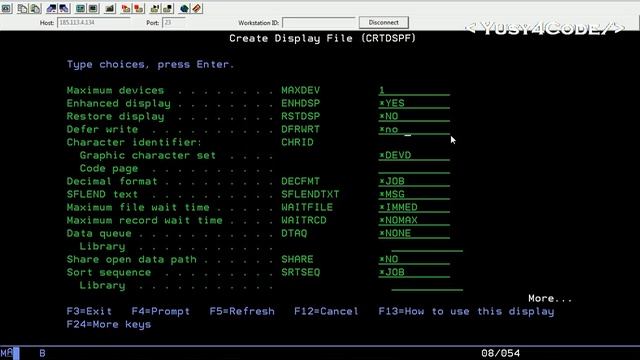Click the 'Type choices, press Enter.' text

tap(151, 64)
